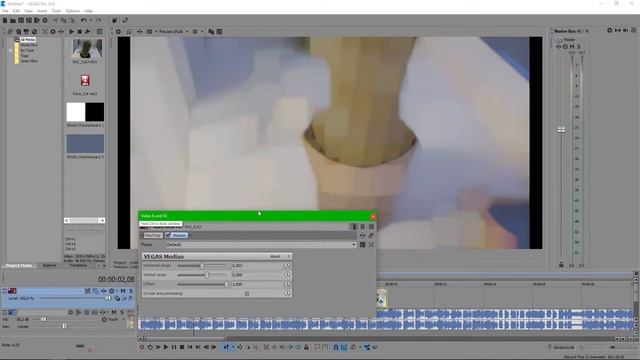
Task: Animate Vertical range keyframe icon
Action: pyautogui.click(x=287, y=275)
